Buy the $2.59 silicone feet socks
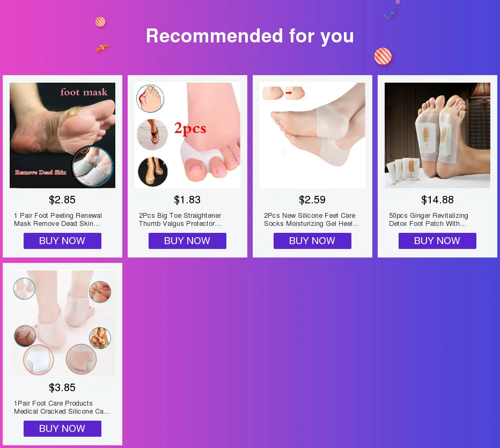The width and height of the screenshot is (500, 448). click(x=312, y=241)
